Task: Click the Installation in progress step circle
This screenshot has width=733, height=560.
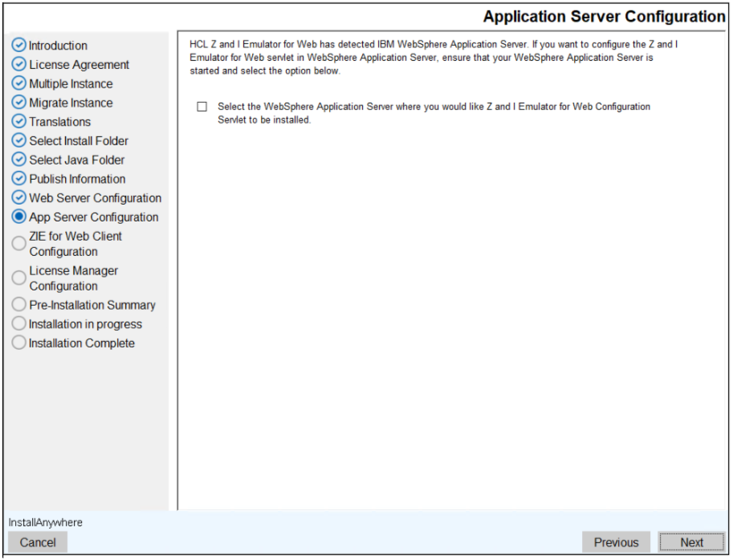Action: click(18, 323)
